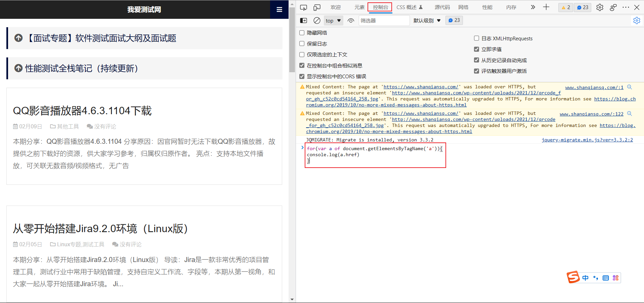Switch to the 欢迎 tab
644x303 pixels.
(335, 7)
